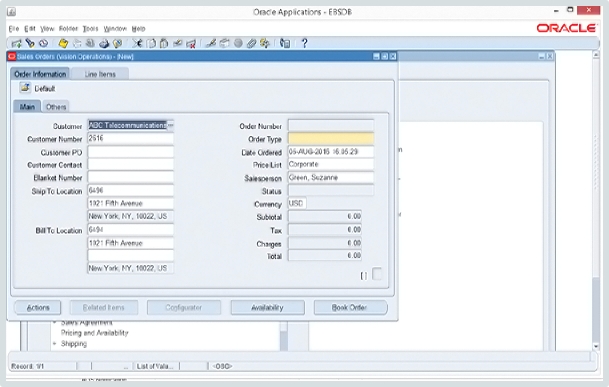Click the Help question mark icon
Screen dimensions: 609x387
(304, 43)
